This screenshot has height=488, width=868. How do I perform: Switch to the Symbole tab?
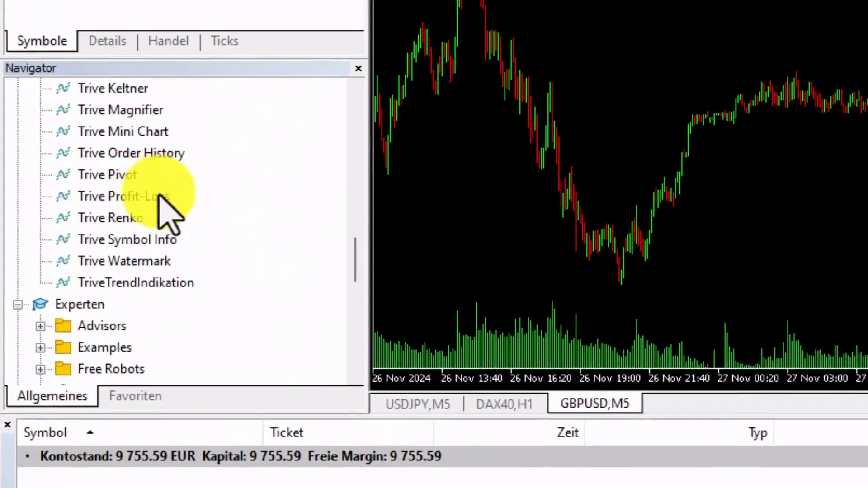[x=42, y=41]
